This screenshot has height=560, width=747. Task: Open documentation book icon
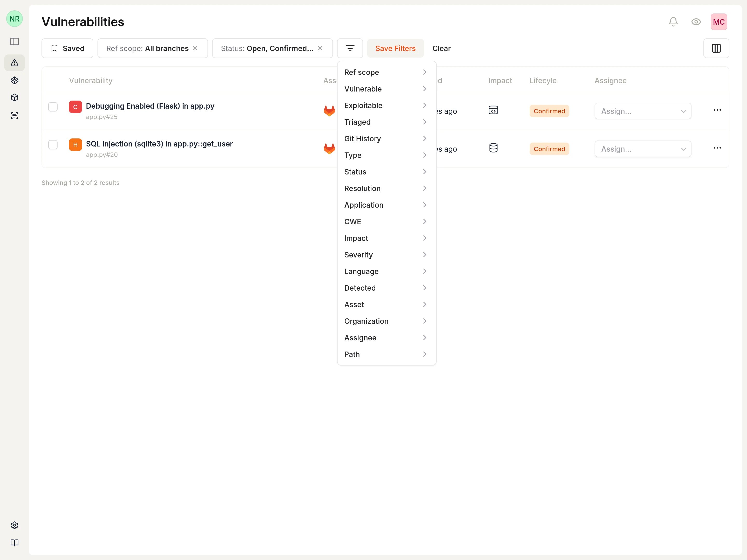tap(15, 543)
